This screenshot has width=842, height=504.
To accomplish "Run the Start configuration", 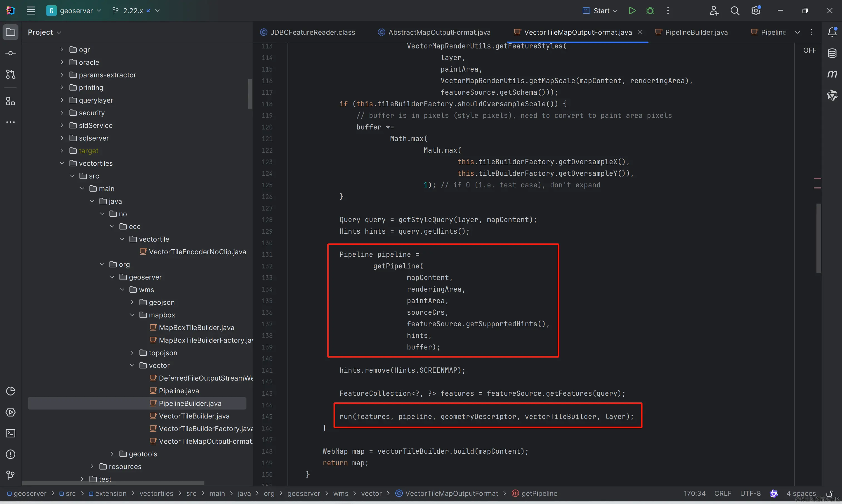I will (x=632, y=11).
